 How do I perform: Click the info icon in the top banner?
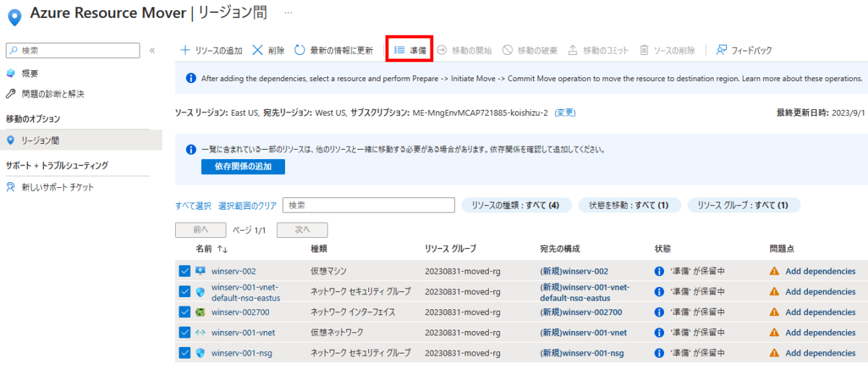tap(191, 78)
